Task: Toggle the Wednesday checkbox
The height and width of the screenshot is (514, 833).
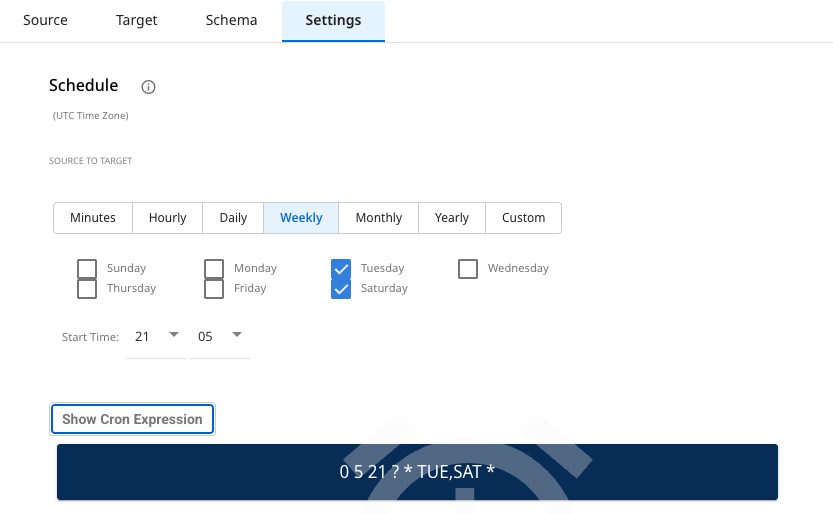Action: 468,268
